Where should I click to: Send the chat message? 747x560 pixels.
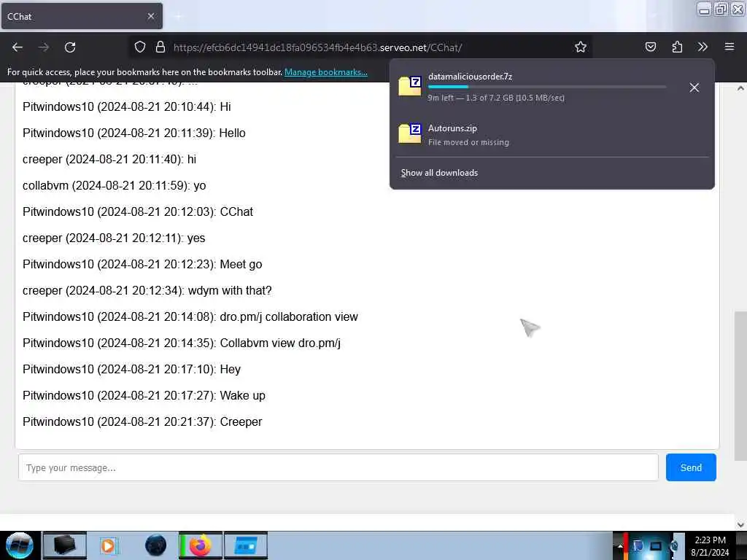click(691, 467)
